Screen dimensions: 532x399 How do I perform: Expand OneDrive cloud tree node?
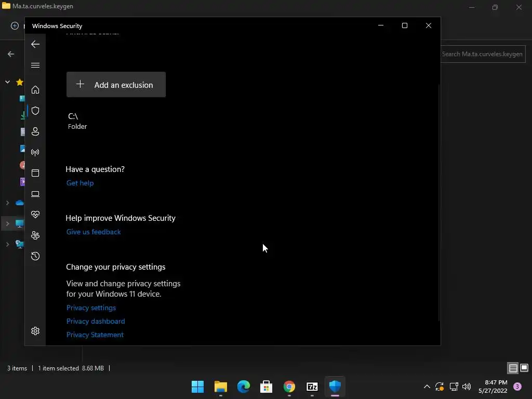click(x=7, y=203)
